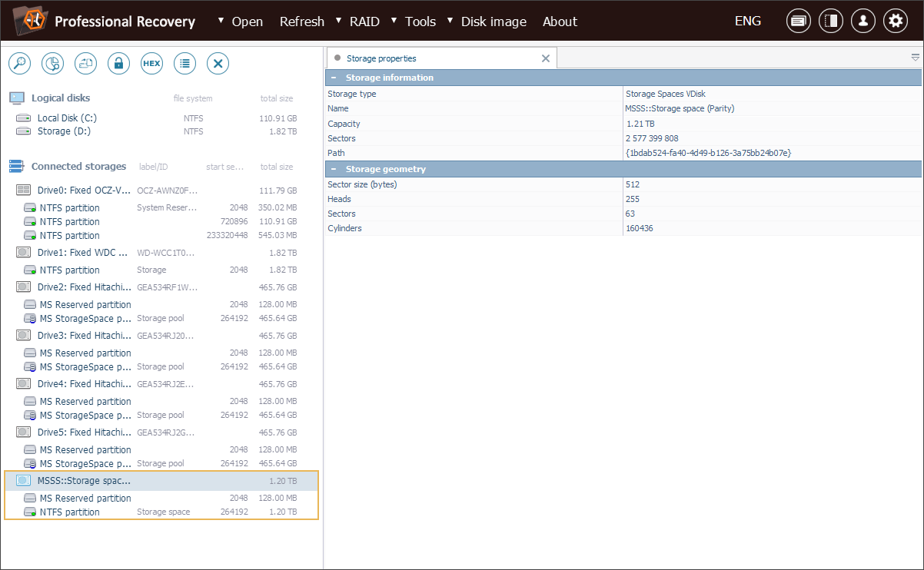This screenshot has height=570, width=924.
Task: Collapse the Storage information section
Action: 334,78
